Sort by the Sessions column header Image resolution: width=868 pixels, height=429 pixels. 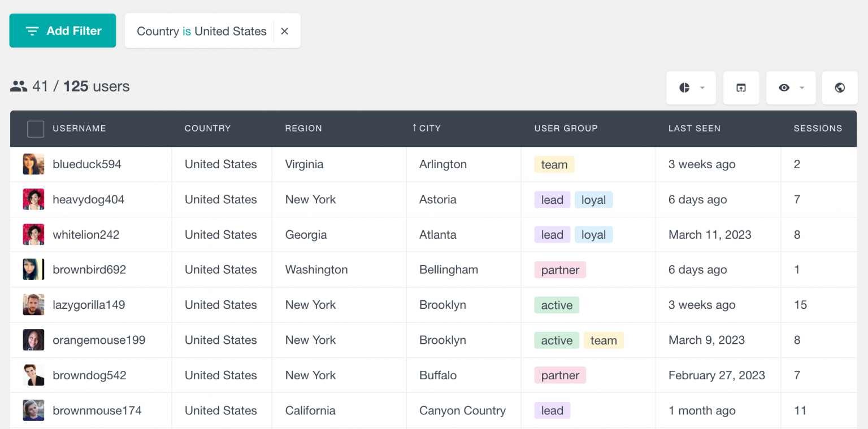click(x=817, y=129)
